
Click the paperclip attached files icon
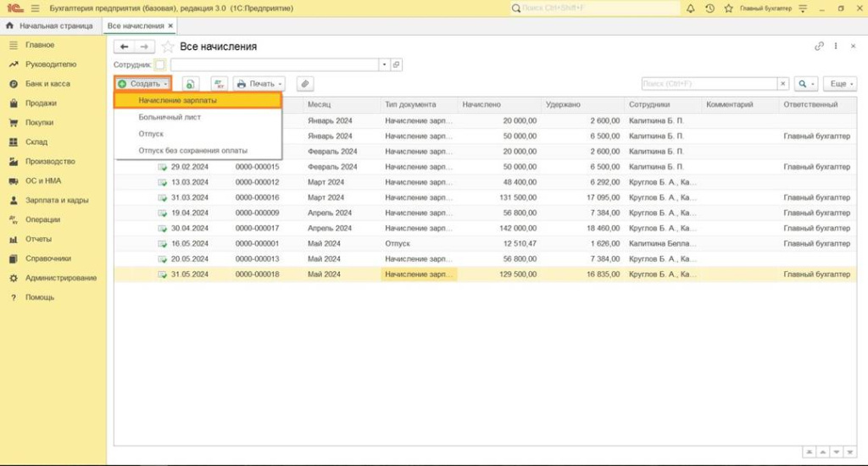pos(304,84)
